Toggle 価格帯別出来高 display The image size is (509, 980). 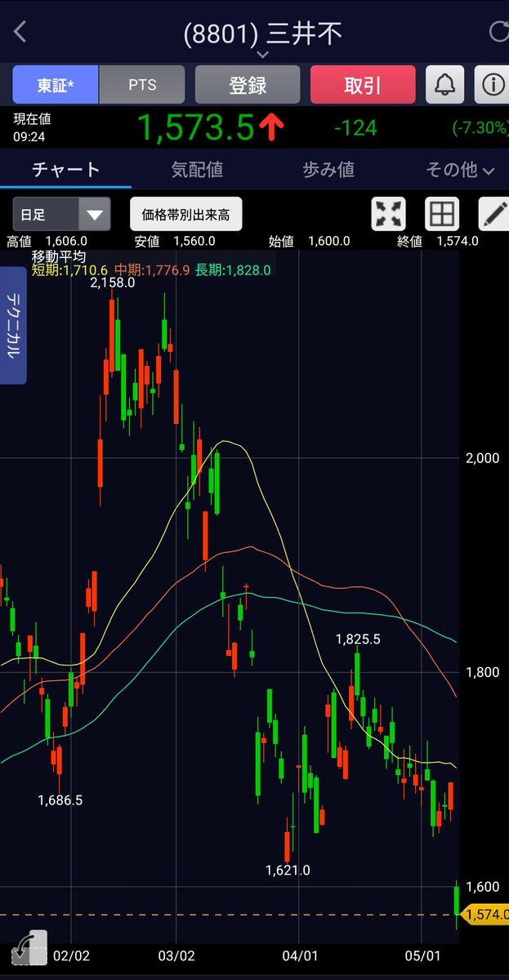pyautogui.click(x=185, y=215)
